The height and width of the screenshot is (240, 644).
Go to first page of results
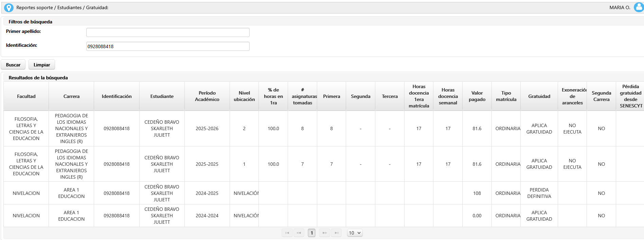(x=287, y=233)
